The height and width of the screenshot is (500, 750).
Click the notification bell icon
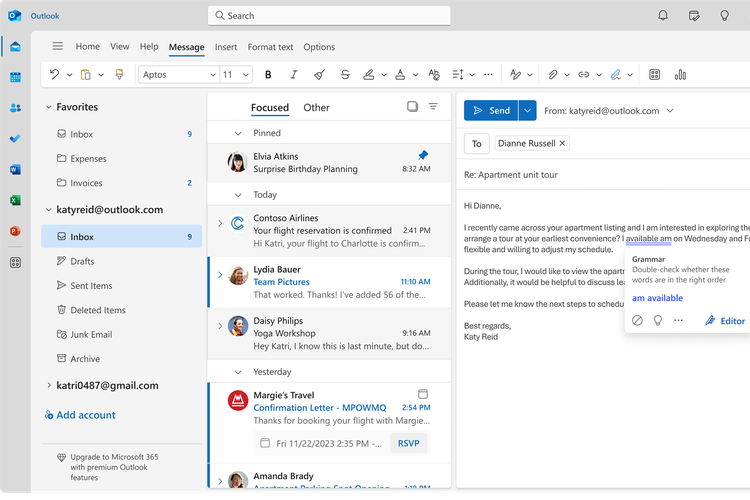click(x=663, y=16)
